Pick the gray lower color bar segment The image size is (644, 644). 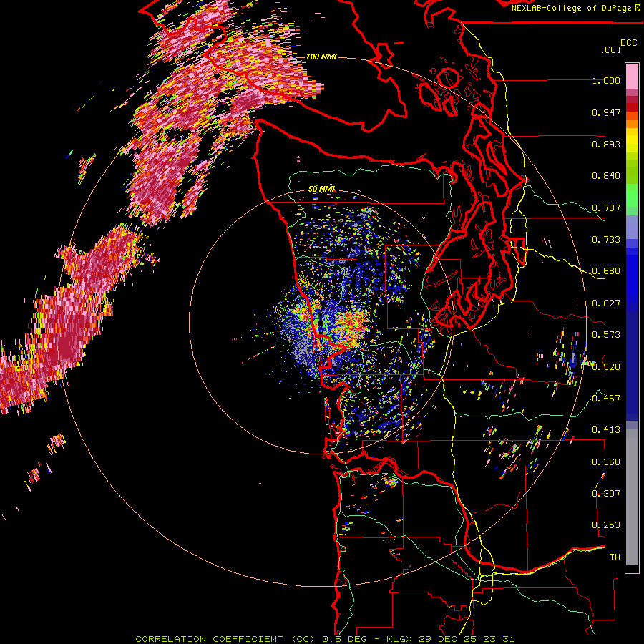[x=632, y=497]
